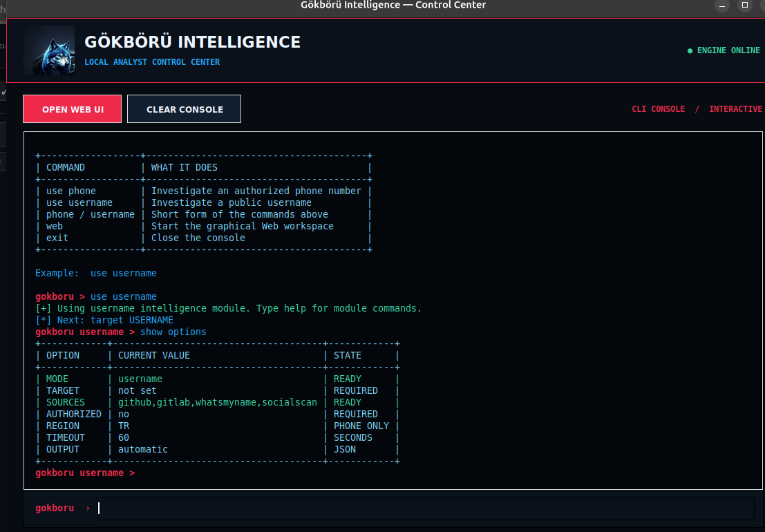765x532 pixels.
Task: Click the SOURCES option cell
Action: click(66, 402)
